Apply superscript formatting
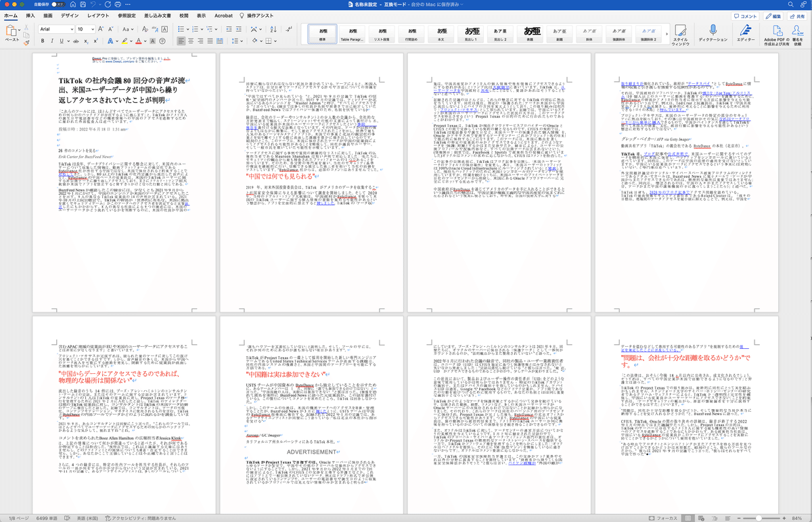Viewport: 812px width, 522px height. (97, 41)
